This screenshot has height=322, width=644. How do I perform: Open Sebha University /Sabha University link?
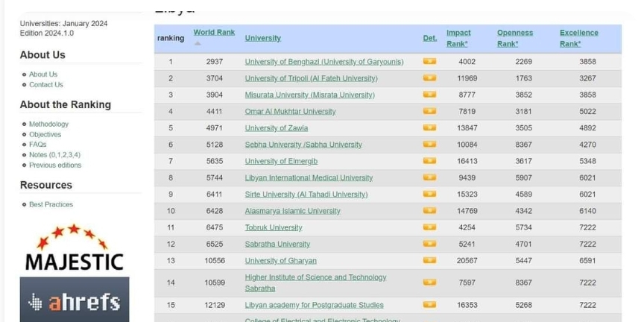(303, 145)
